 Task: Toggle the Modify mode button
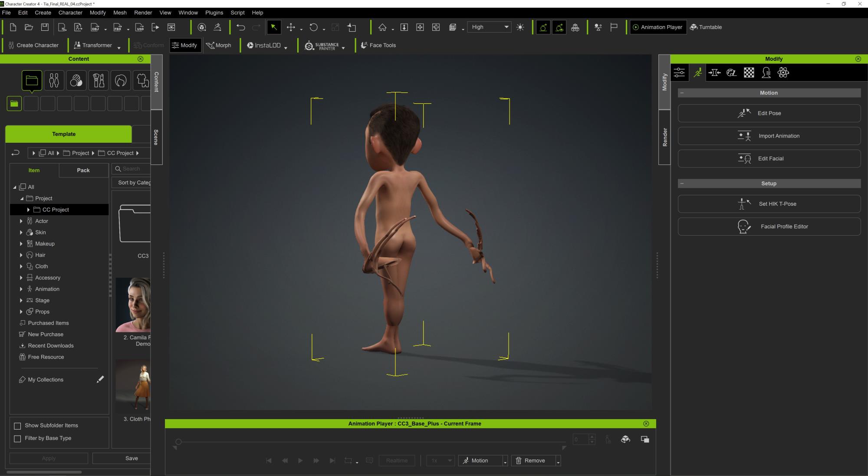pos(185,45)
